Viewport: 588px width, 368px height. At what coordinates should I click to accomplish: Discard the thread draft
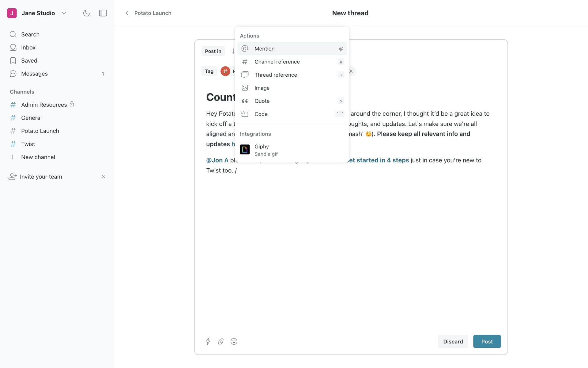[453, 341]
